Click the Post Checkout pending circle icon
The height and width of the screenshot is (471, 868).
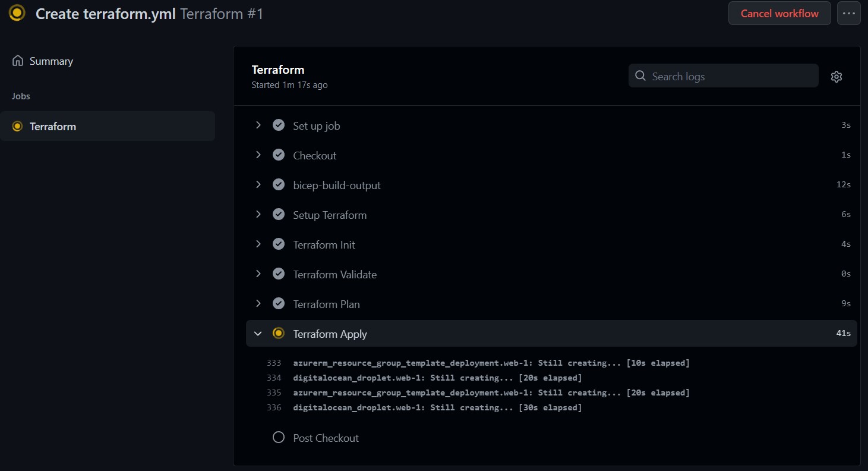pos(279,438)
